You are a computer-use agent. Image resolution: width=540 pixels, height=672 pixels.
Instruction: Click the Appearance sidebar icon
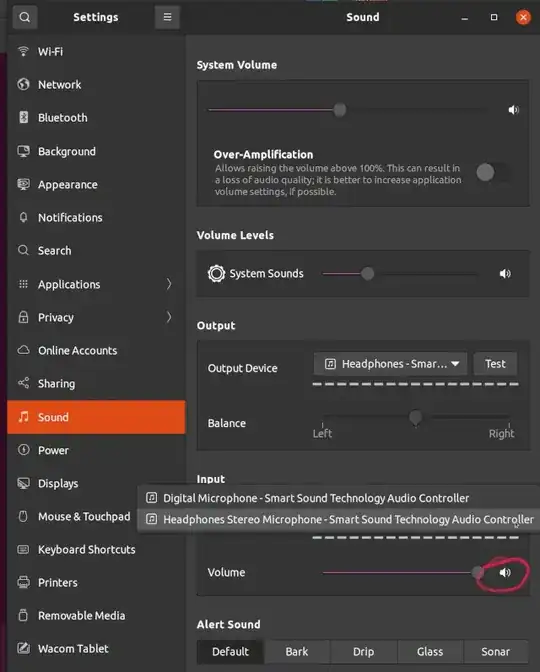pos(23,184)
